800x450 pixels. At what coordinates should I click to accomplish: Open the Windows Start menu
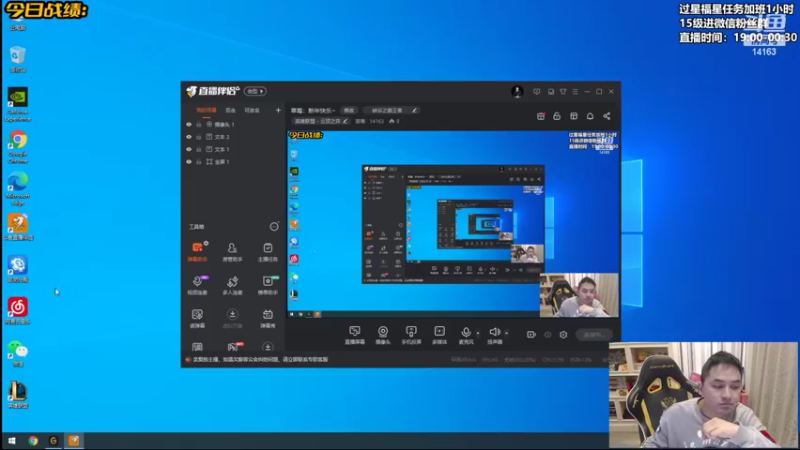12,441
